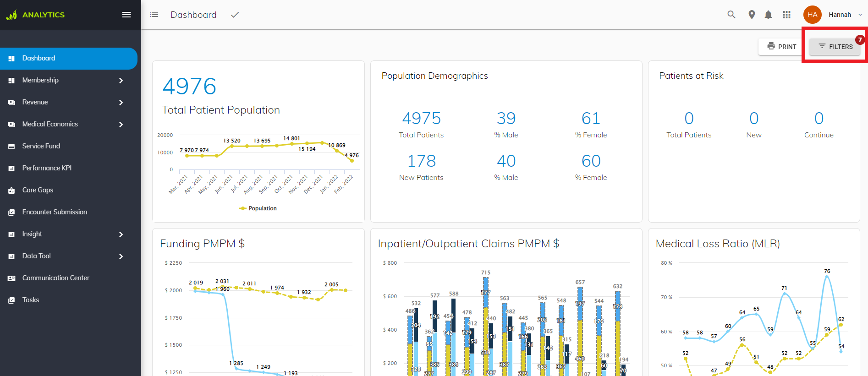The height and width of the screenshot is (376, 868).
Task: Expand the Revenue submenu chevron
Action: click(x=121, y=103)
